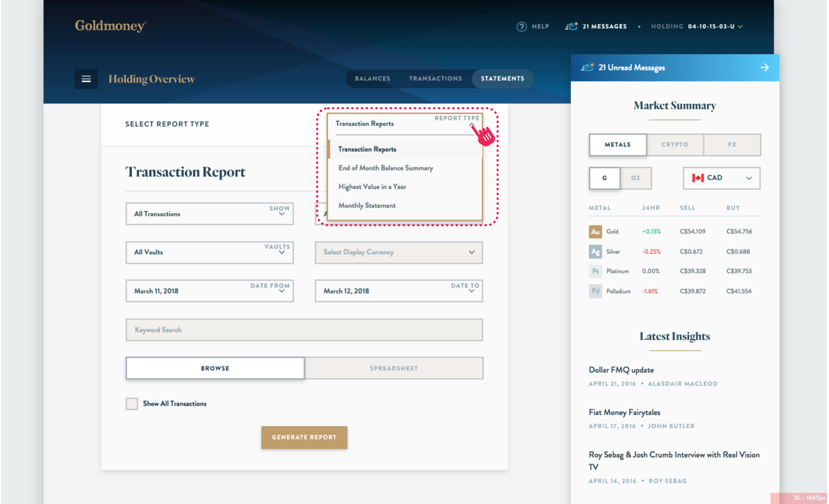Screen dimensions: 829x504
Task: Choose Transaction Reports from the list
Action: (405, 149)
